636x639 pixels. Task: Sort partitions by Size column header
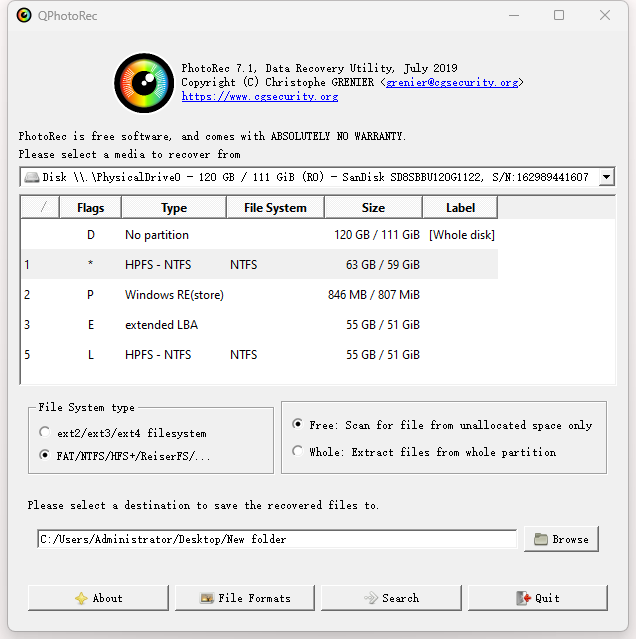(x=373, y=208)
